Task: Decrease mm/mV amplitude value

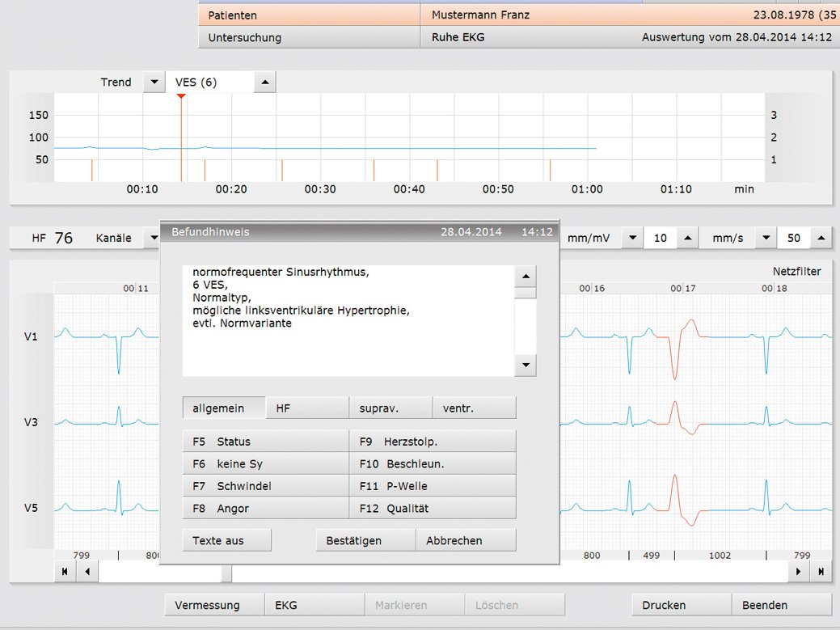Action: pos(633,238)
